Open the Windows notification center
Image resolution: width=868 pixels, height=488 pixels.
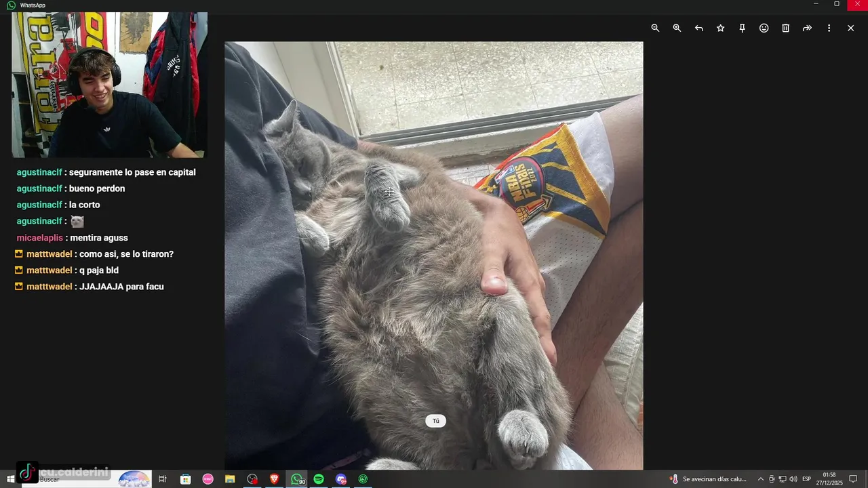point(853,479)
